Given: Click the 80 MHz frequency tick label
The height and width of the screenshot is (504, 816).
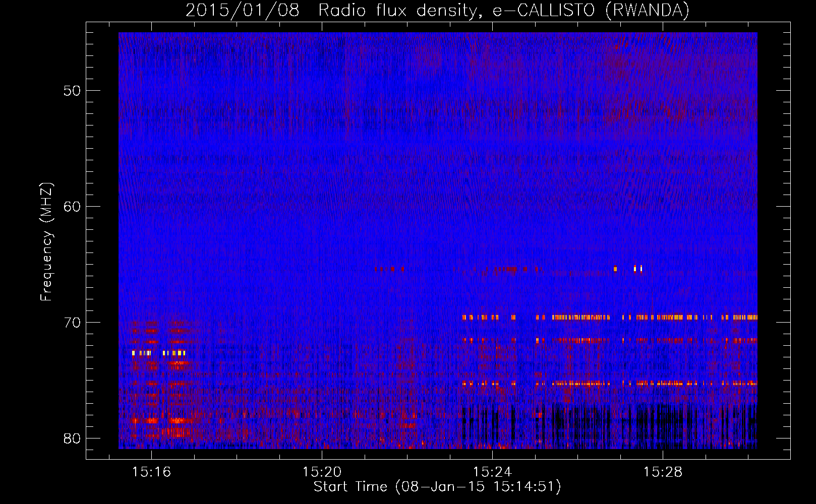Looking at the screenshot, I should (x=72, y=438).
